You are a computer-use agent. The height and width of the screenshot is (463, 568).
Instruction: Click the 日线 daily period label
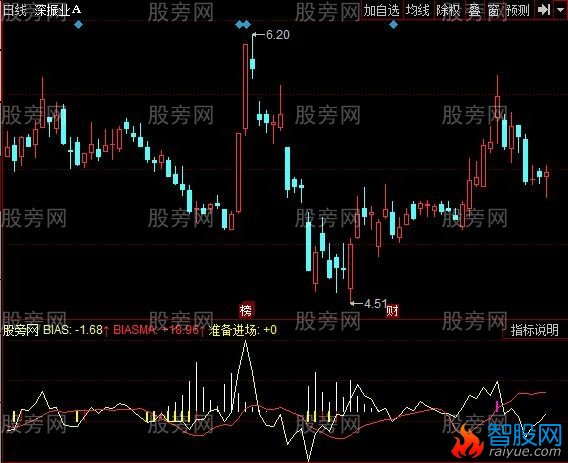tap(15, 10)
